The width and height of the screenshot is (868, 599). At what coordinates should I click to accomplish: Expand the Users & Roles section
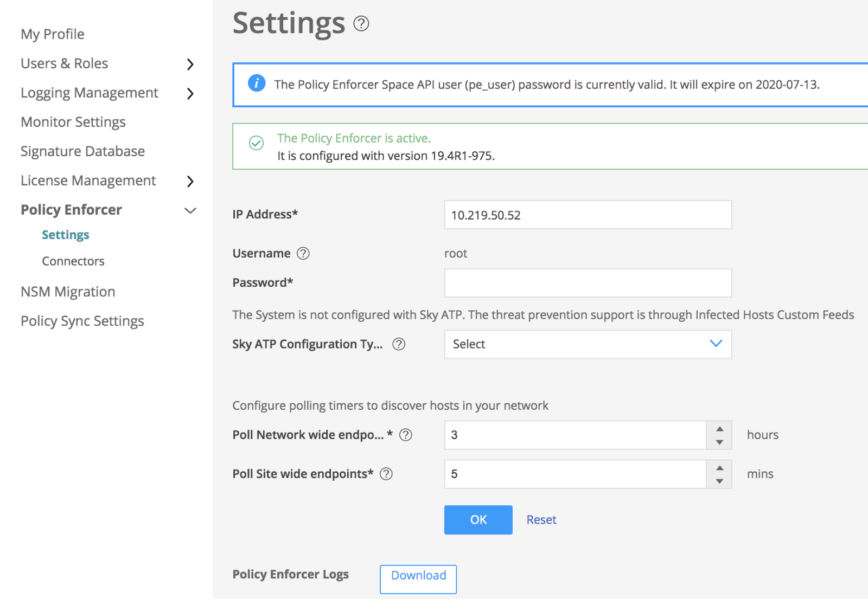[x=190, y=63]
